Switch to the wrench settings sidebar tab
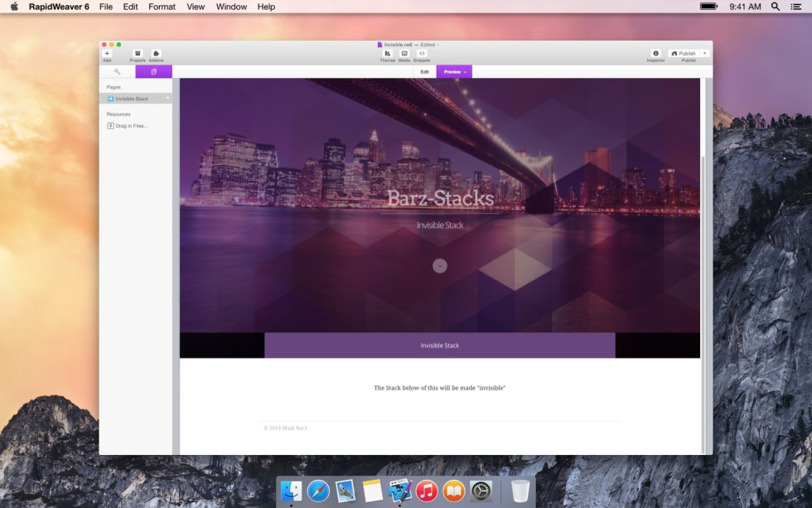The width and height of the screenshot is (812, 508). pyautogui.click(x=117, y=71)
